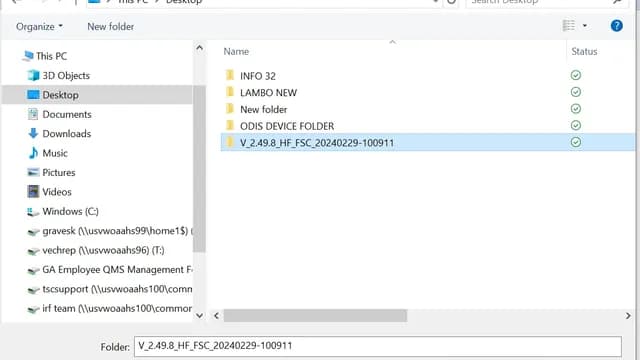Screen dimensions: 640x360
Task: Click navigation pane scroll up arrow
Action: coord(199,48)
